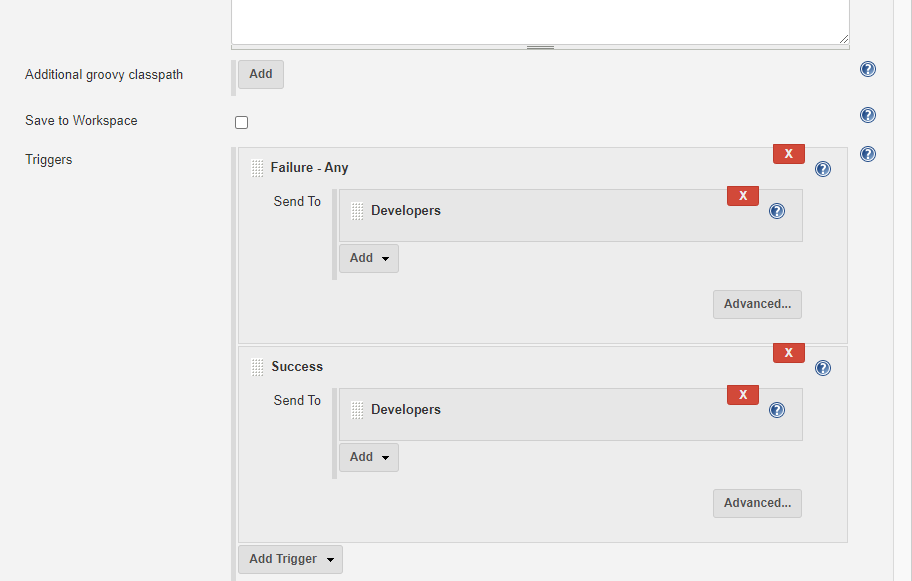Open Advanced settings for Failure - Any trigger
912x581 pixels.
click(x=757, y=304)
